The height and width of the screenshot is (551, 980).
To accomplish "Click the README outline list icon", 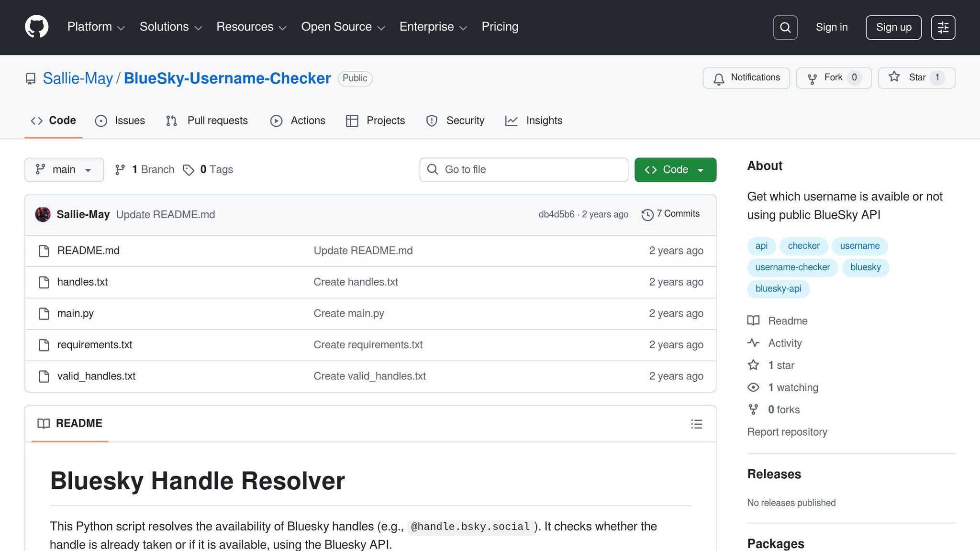I will [x=696, y=424].
